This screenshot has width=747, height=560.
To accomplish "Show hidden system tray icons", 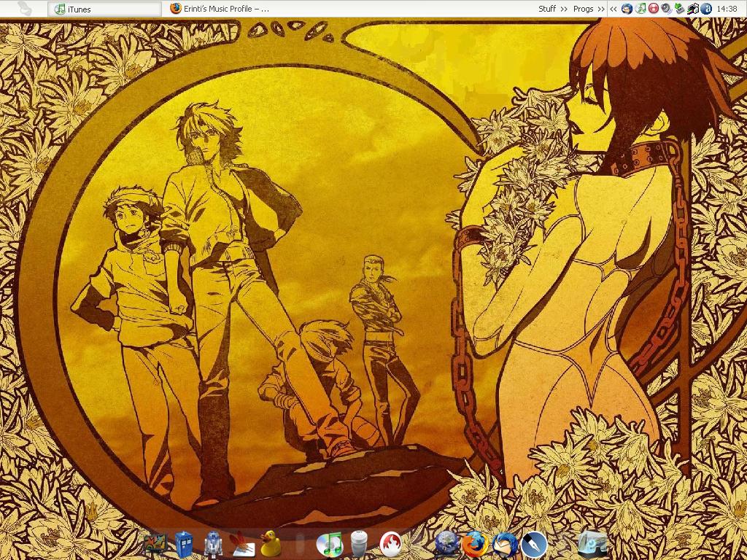I will [x=614, y=9].
